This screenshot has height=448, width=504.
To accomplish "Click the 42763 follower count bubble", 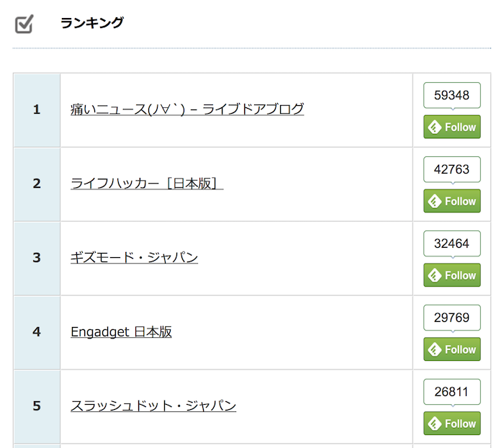I will point(452,170).
